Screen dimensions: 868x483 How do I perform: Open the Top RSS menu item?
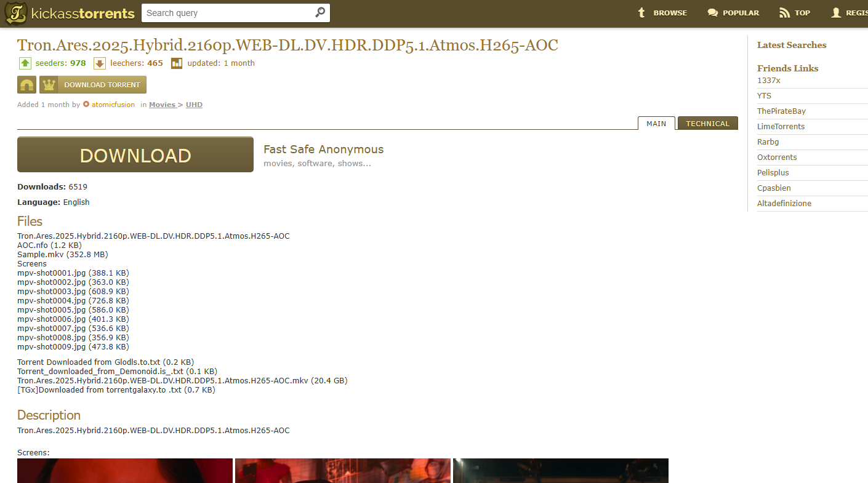coord(795,13)
